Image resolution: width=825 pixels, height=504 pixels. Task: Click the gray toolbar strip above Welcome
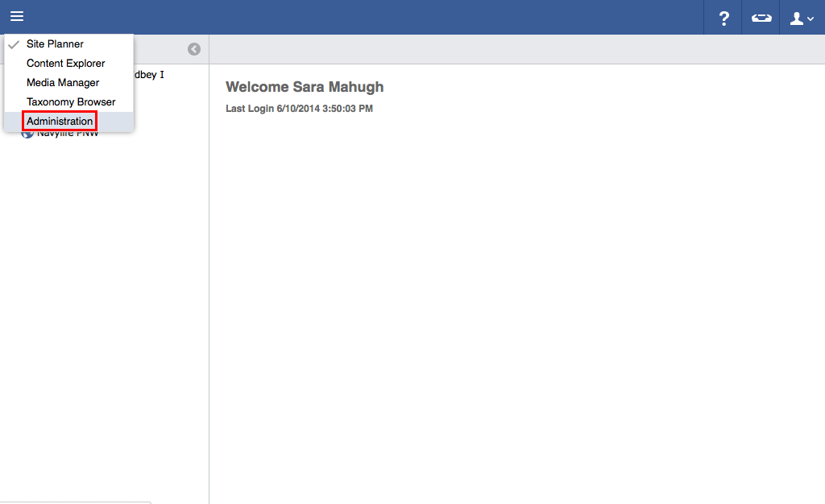pyautogui.click(x=516, y=49)
